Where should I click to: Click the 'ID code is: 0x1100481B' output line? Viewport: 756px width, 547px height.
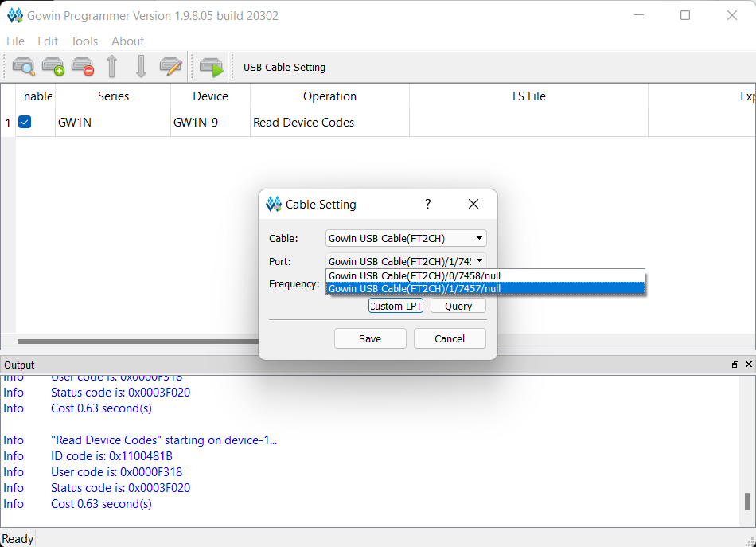pyautogui.click(x=111, y=455)
